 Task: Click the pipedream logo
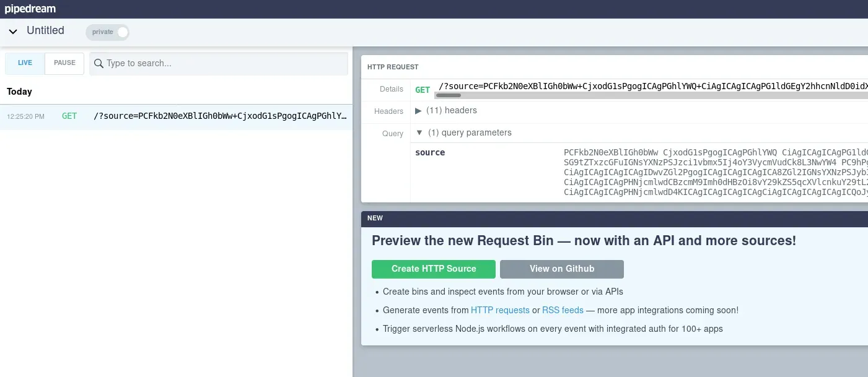coord(30,9)
